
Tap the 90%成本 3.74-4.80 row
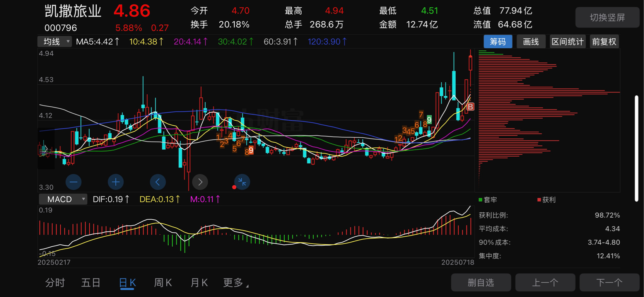(549, 242)
